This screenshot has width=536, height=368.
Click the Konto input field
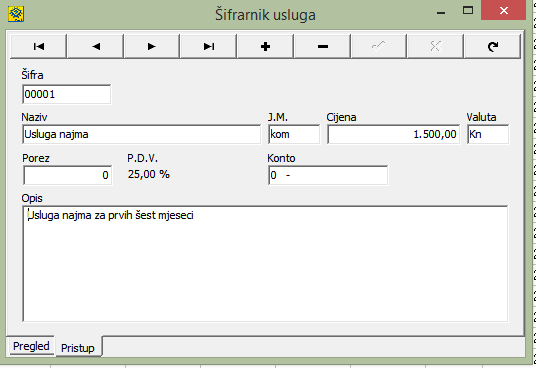[328, 175]
